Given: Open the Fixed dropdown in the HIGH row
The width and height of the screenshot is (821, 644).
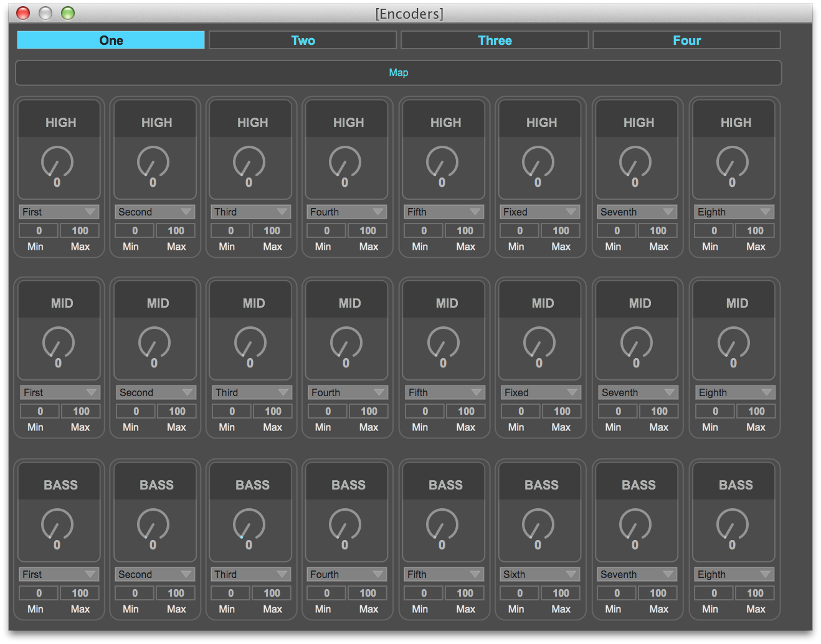Looking at the screenshot, I should [x=539, y=212].
